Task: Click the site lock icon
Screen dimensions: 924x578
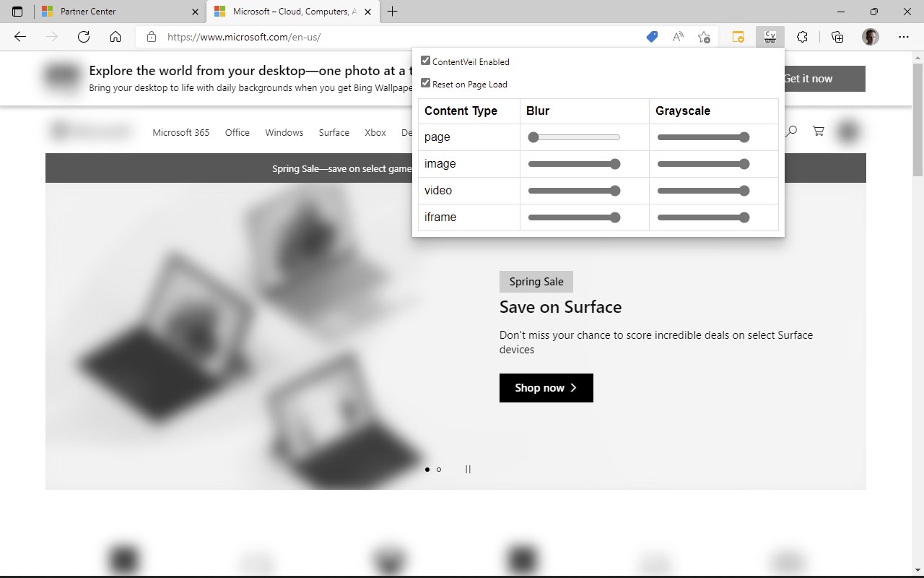Action: tap(151, 37)
